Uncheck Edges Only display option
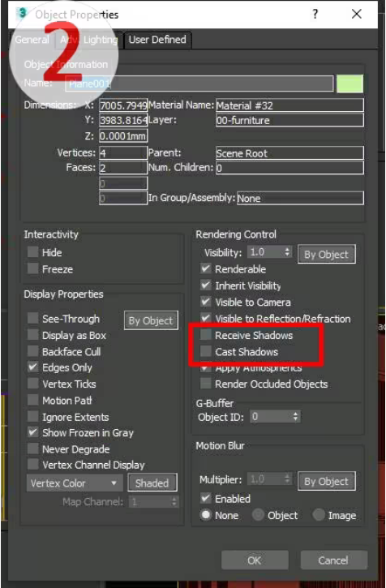Image resolution: width=386 pixels, height=588 pixels. 33,367
